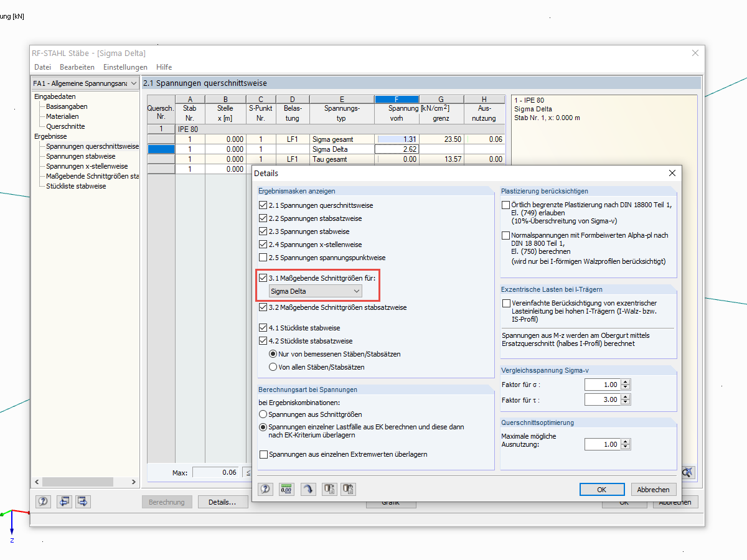Click Faktor für σ input field
The image size is (747, 560).
click(x=603, y=385)
